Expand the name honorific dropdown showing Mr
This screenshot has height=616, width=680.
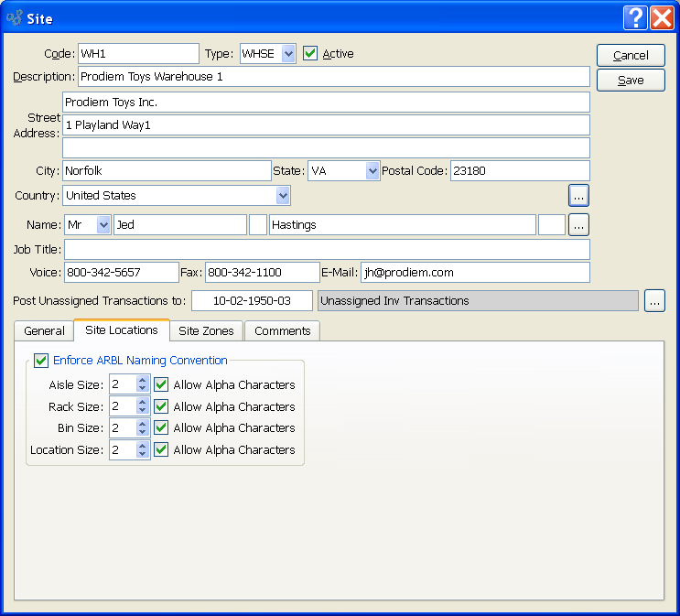tap(103, 224)
